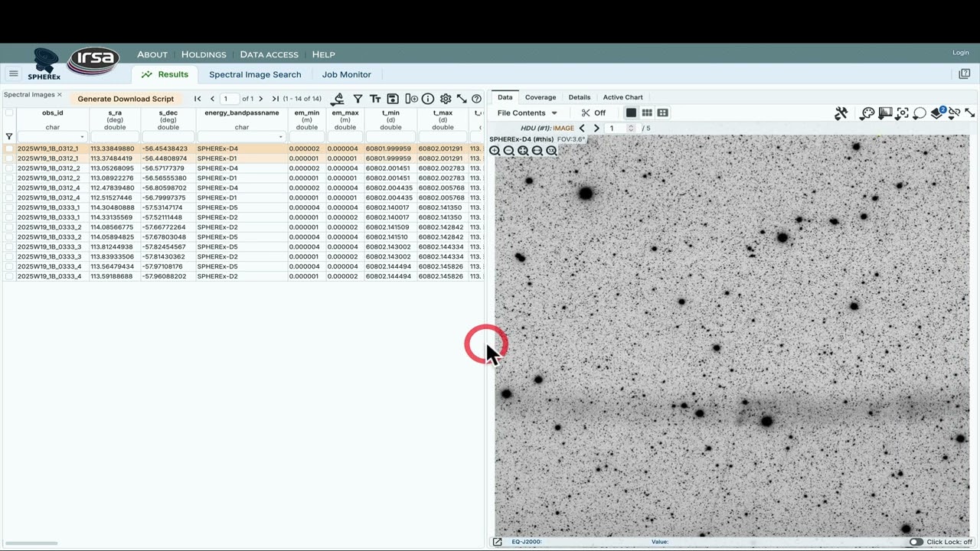This screenshot has height=551, width=980.
Task: Switch to the Details tab
Action: pos(580,97)
